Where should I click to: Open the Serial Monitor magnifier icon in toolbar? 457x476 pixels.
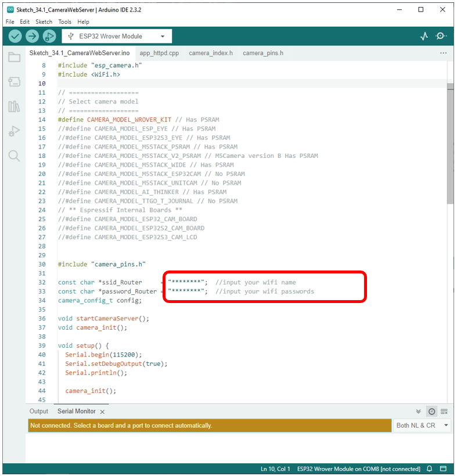441,36
